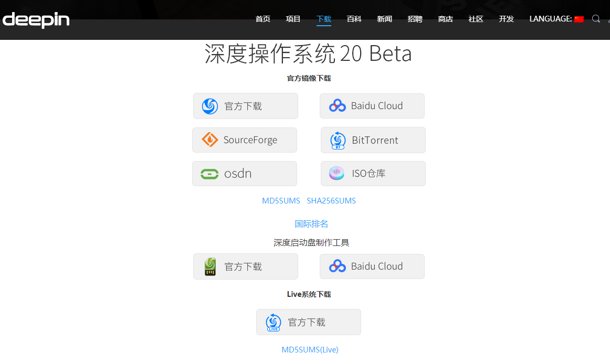
Task: Click the Live系统下载 section label
Action: 309,294
